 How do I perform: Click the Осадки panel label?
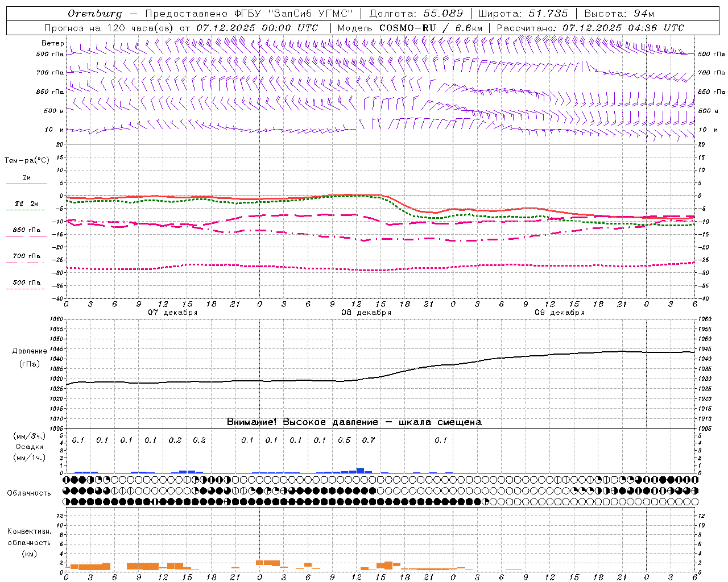[x=30, y=447]
